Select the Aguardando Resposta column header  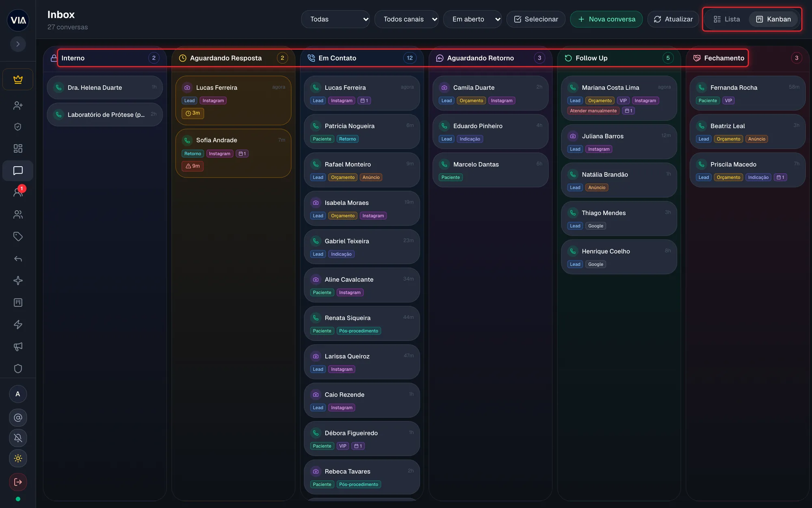tap(233, 58)
